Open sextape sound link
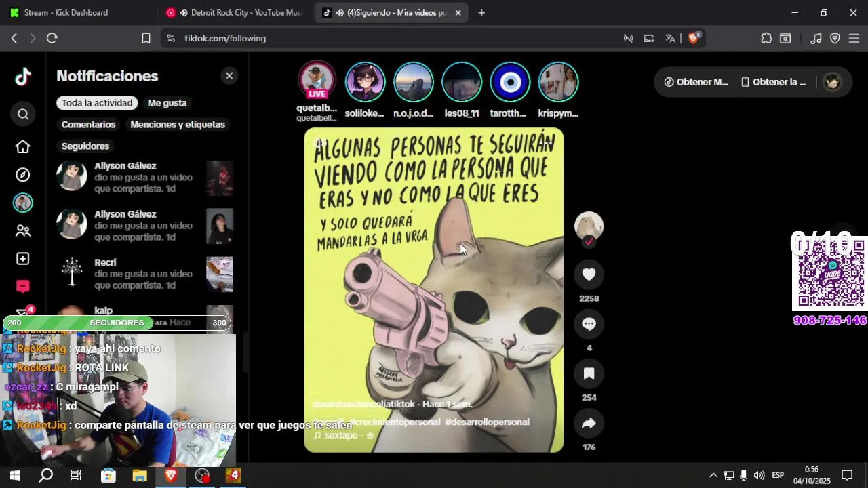Screen dimensions: 868x488 tap(343, 435)
